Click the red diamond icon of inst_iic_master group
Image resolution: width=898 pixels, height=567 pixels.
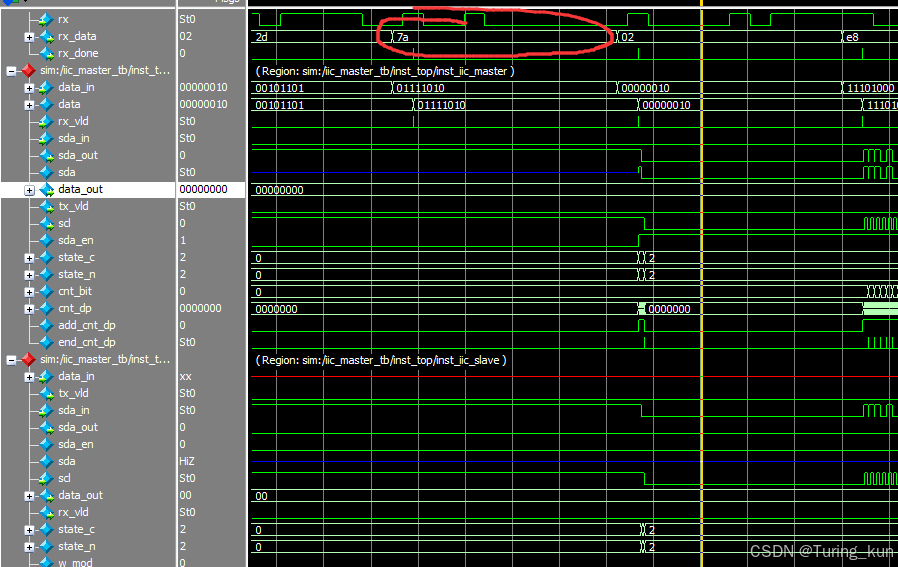pyautogui.click(x=28, y=70)
